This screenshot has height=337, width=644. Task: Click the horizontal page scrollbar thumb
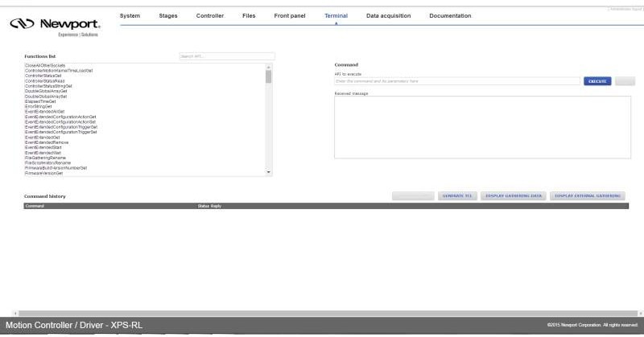click(328, 313)
